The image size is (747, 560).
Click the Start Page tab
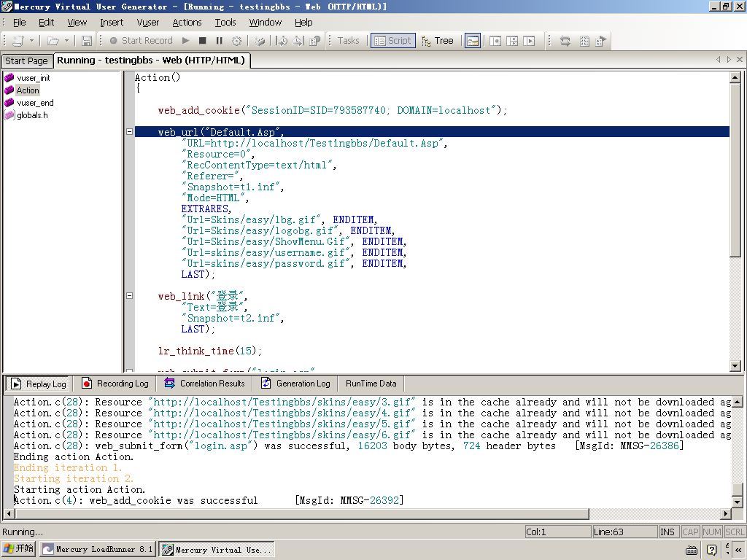click(26, 61)
